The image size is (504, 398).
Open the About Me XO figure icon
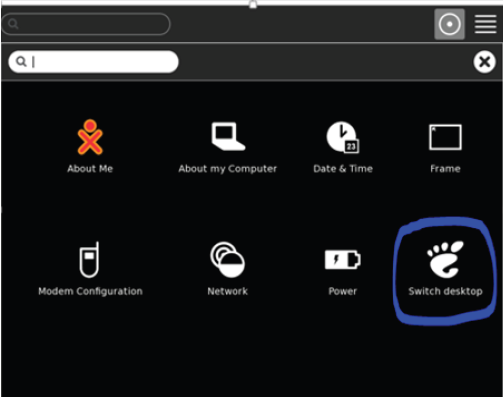(90, 137)
